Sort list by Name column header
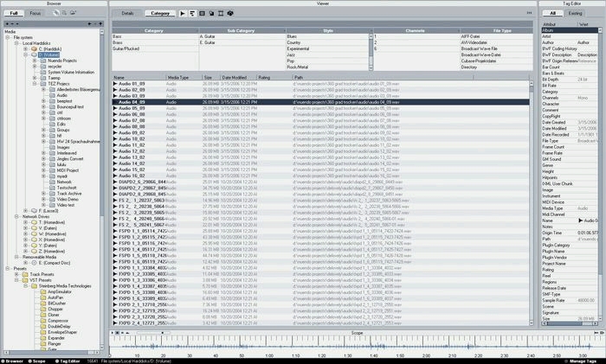 pos(139,77)
